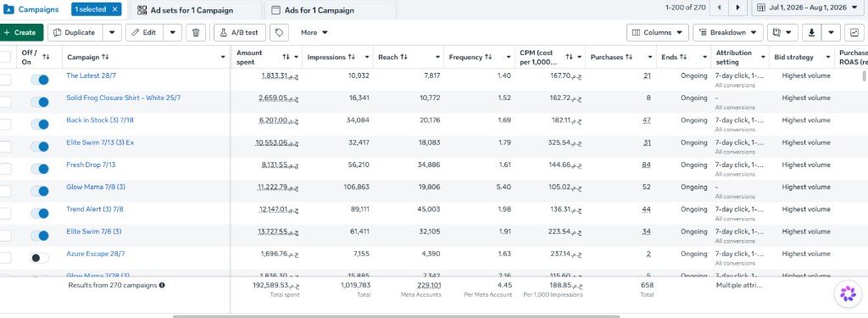Select checkbox for Fresh Drop 7/13 row

[5, 169]
